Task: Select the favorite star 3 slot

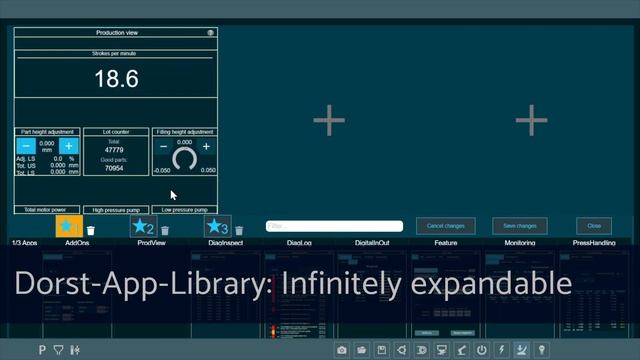Action: [218, 226]
